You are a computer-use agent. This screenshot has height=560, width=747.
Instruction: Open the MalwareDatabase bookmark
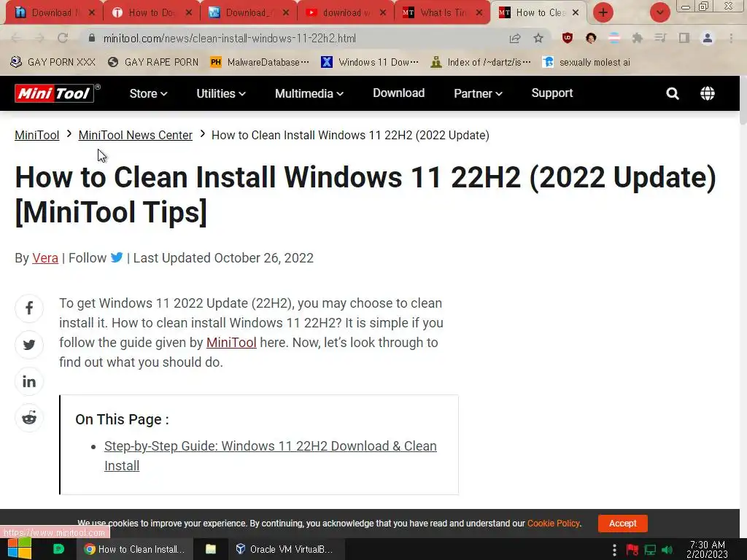(260, 62)
